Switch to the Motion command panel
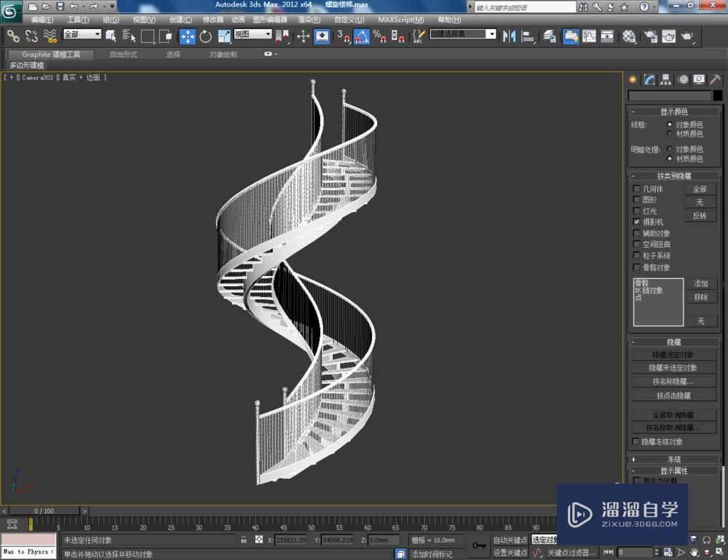Viewport: 728px width, 560px height. pyautogui.click(x=683, y=79)
